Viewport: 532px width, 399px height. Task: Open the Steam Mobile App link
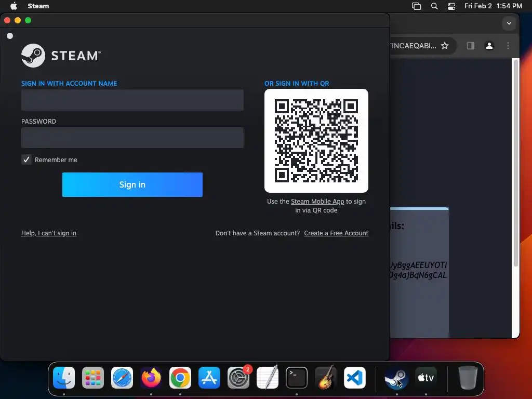tap(317, 201)
